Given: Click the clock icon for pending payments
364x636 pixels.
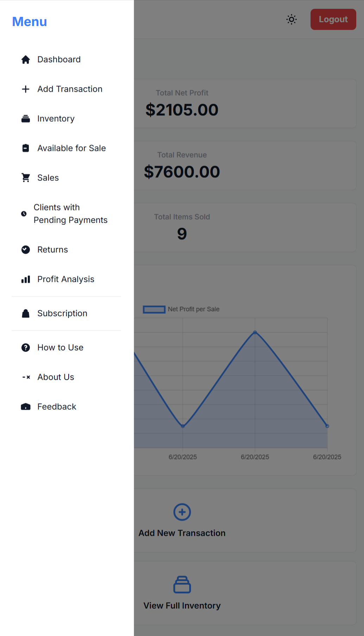Looking at the screenshot, I should [x=24, y=214].
